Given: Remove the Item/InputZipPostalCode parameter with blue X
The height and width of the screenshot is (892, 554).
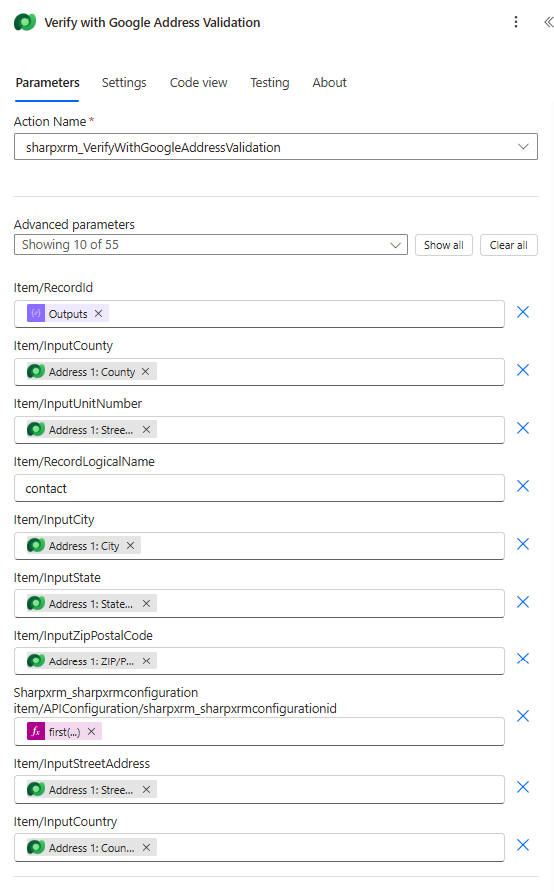Looking at the screenshot, I should [x=523, y=659].
